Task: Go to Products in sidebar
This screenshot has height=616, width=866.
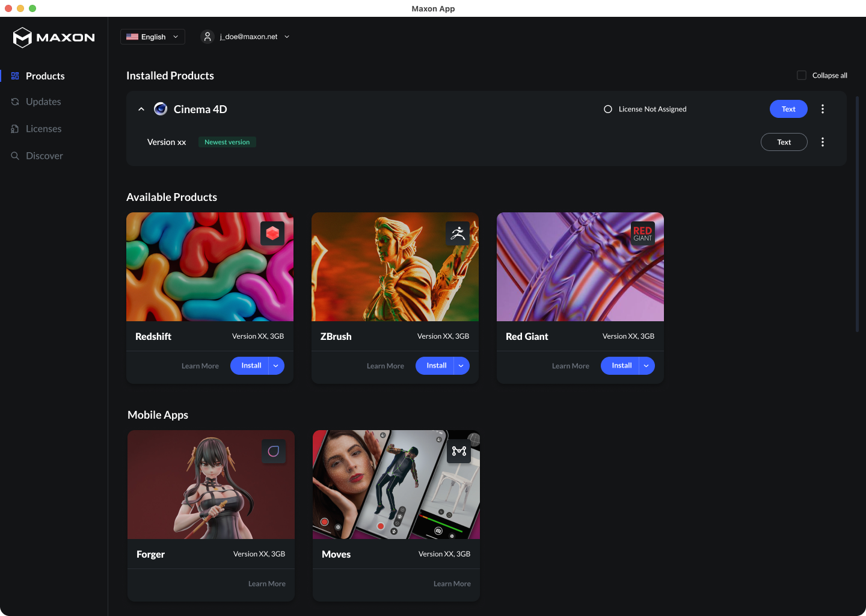Action: click(x=45, y=76)
